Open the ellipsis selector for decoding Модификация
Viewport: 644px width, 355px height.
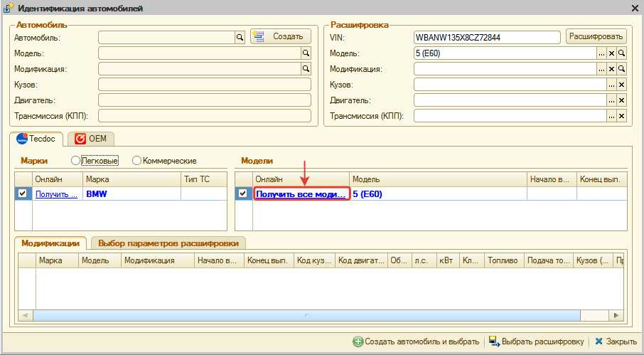pyautogui.click(x=601, y=69)
